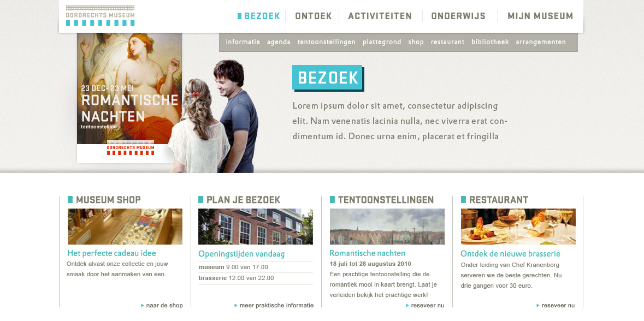Click the Romantische Nachten exhibition poster

129,98
